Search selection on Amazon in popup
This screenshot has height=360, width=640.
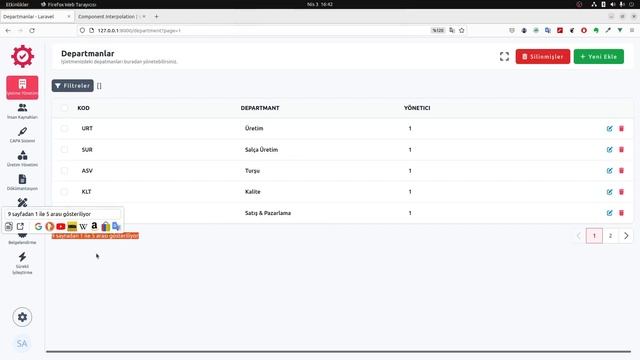(94, 226)
